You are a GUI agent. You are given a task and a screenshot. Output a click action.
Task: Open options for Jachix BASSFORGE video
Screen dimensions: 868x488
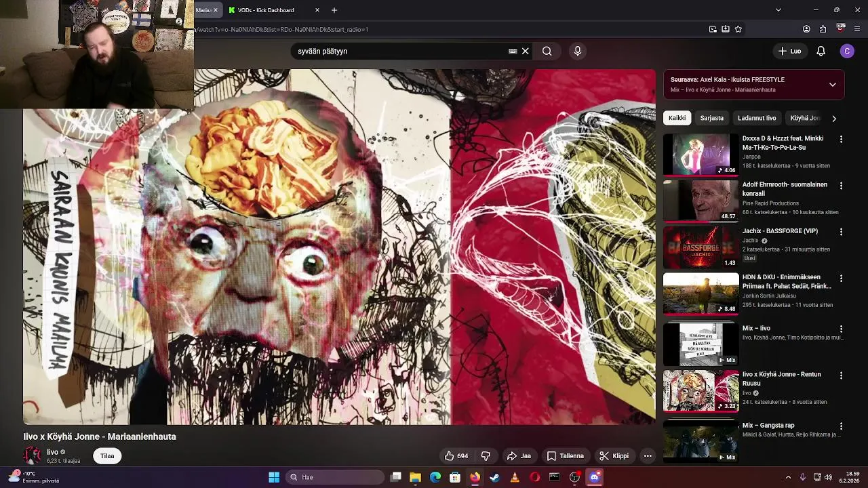(x=841, y=232)
